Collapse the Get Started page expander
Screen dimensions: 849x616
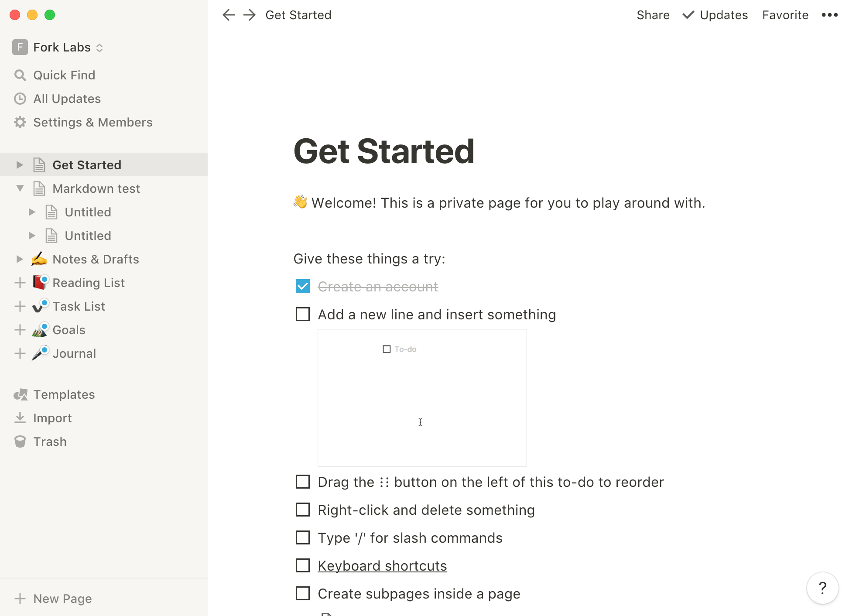[x=20, y=165]
